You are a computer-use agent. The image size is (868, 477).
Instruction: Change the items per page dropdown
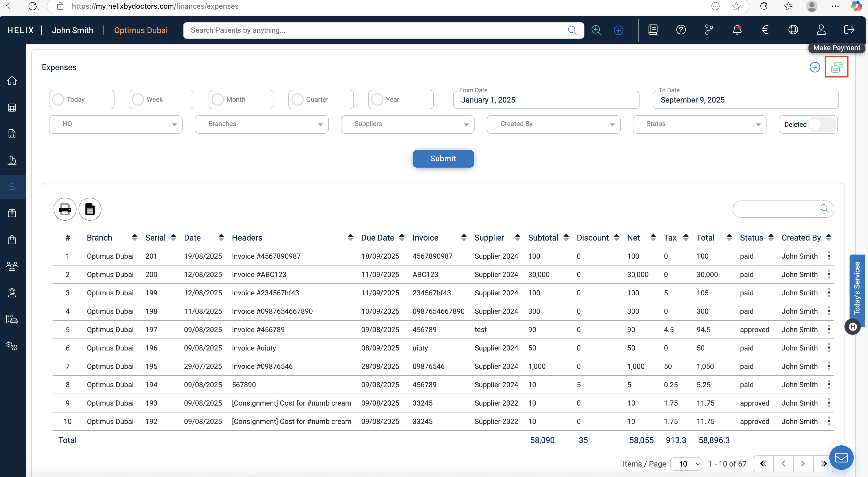(x=686, y=464)
